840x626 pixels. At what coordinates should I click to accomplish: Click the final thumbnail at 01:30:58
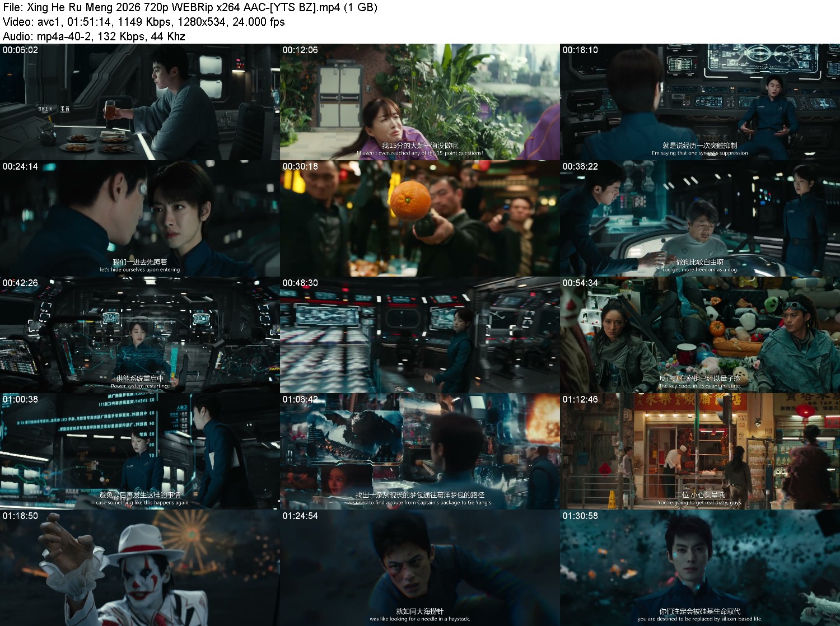700,568
